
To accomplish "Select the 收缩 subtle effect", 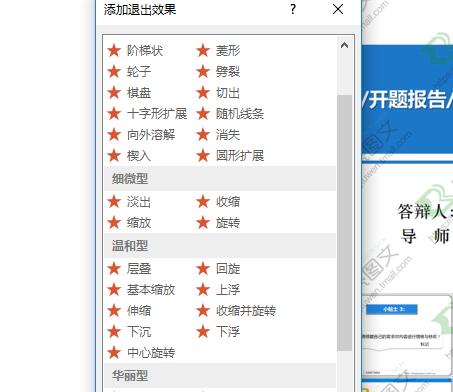I will (x=218, y=202).
